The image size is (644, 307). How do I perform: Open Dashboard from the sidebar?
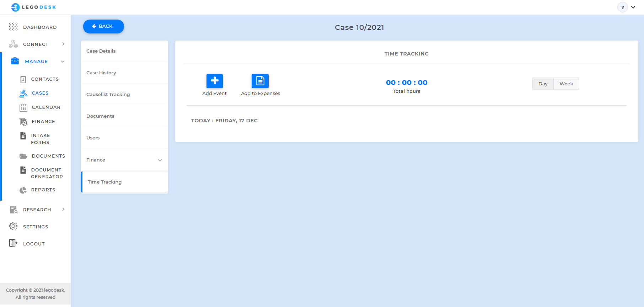coord(40,27)
